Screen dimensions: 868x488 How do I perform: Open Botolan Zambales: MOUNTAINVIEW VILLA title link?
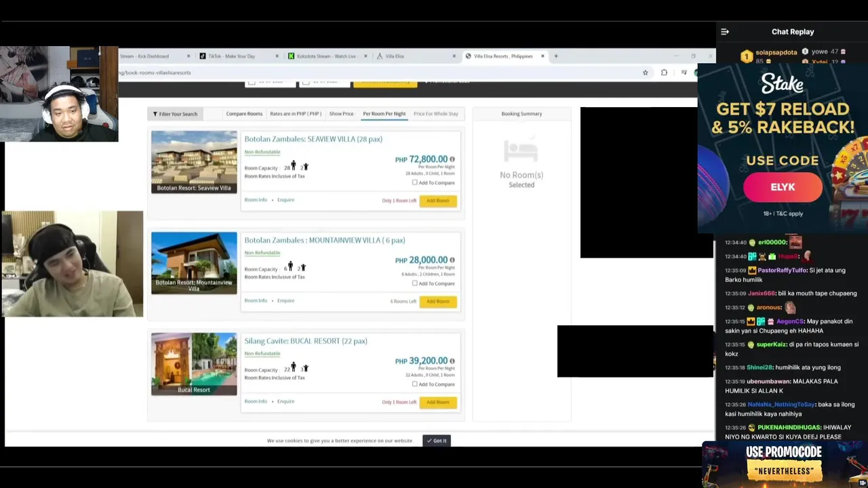[x=325, y=240]
